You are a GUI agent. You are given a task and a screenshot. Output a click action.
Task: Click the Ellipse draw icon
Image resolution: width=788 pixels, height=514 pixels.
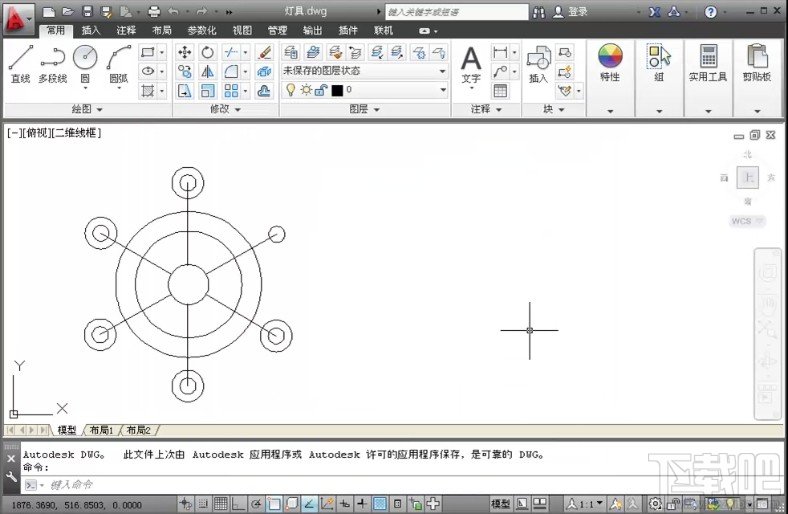click(x=148, y=71)
